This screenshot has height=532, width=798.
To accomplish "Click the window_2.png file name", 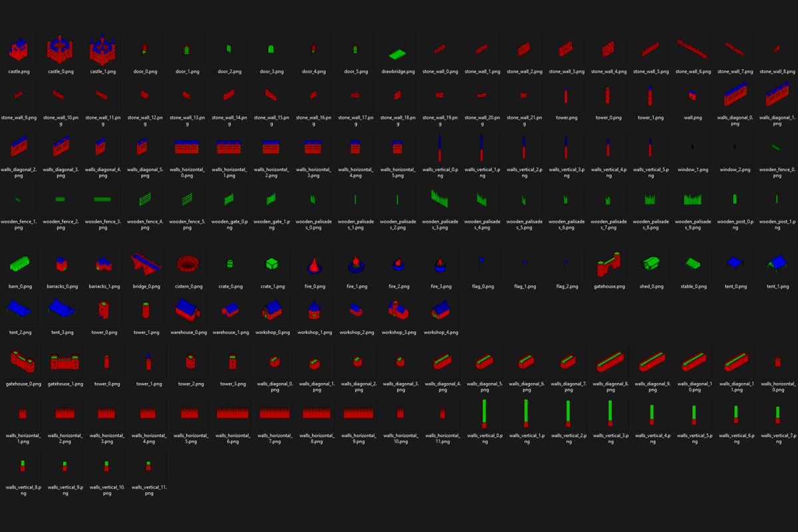I will [735, 170].
